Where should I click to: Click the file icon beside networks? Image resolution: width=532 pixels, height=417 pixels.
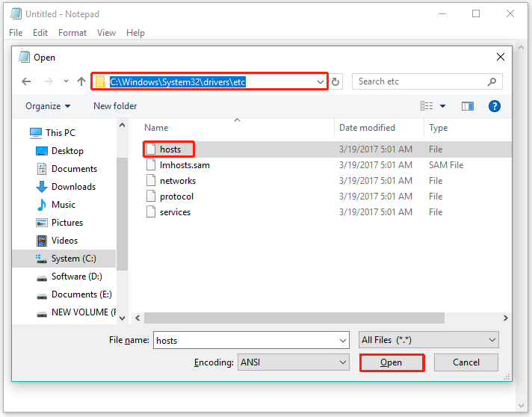pos(151,181)
